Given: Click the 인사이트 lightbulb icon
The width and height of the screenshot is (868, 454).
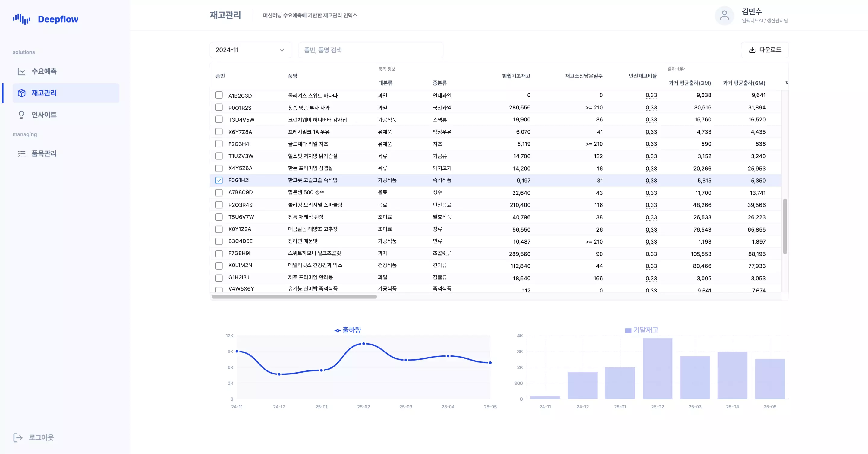Looking at the screenshot, I should pyautogui.click(x=22, y=115).
